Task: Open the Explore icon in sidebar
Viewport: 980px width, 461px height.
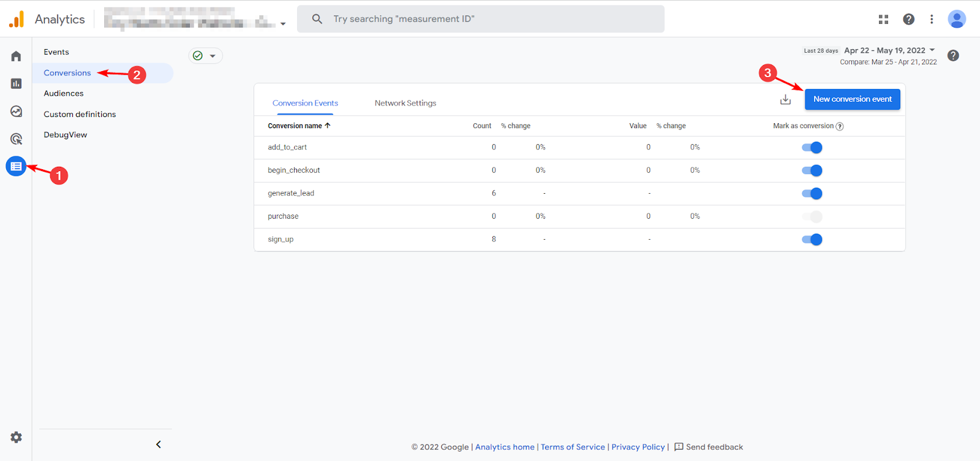Action: coord(16,112)
